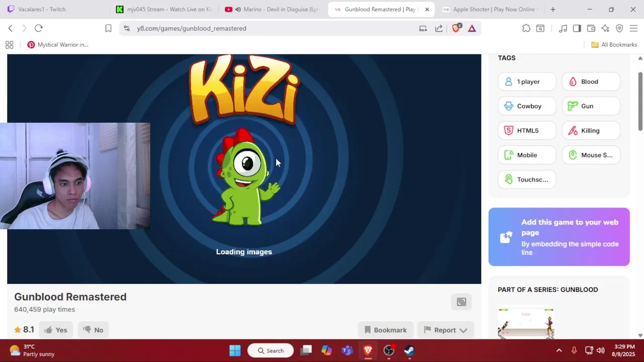Select the Touchsc... tag
644x362 pixels.
(x=527, y=179)
